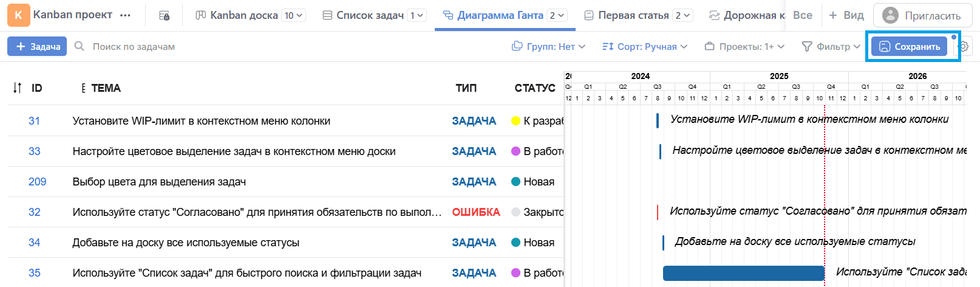Click the blue Gantt bar for task 35
Viewport: 980px width, 287px height.
click(x=743, y=273)
